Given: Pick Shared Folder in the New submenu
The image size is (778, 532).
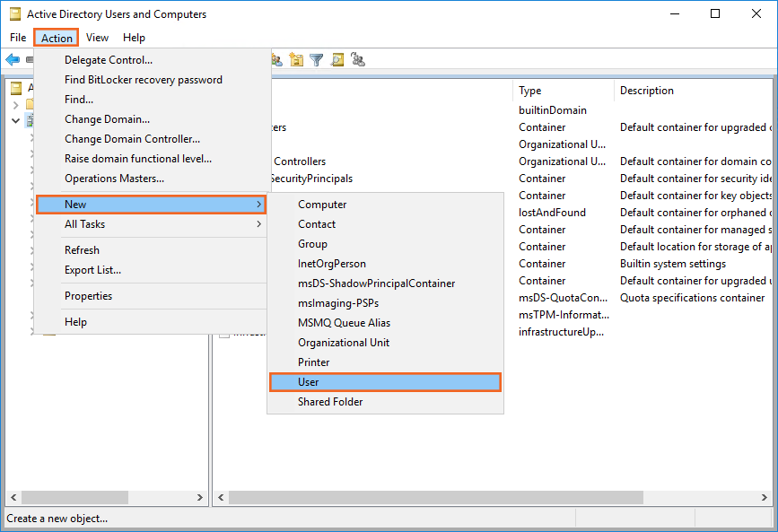Looking at the screenshot, I should pyautogui.click(x=330, y=402).
